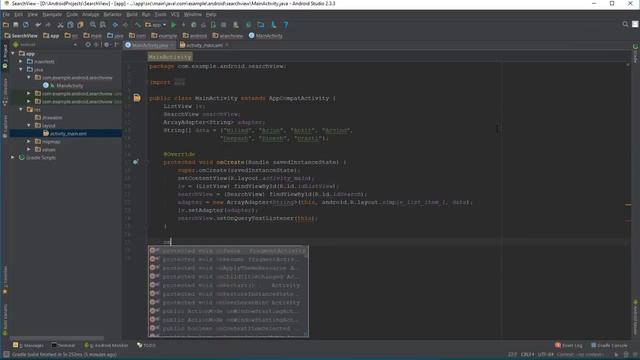This screenshot has height=360, width=640.
Task: Click the class gutter icon beside MainActivity declaration
Action: click(x=137, y=98)
